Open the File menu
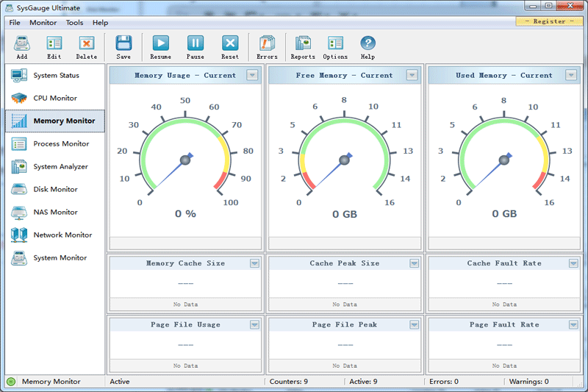 15,23
